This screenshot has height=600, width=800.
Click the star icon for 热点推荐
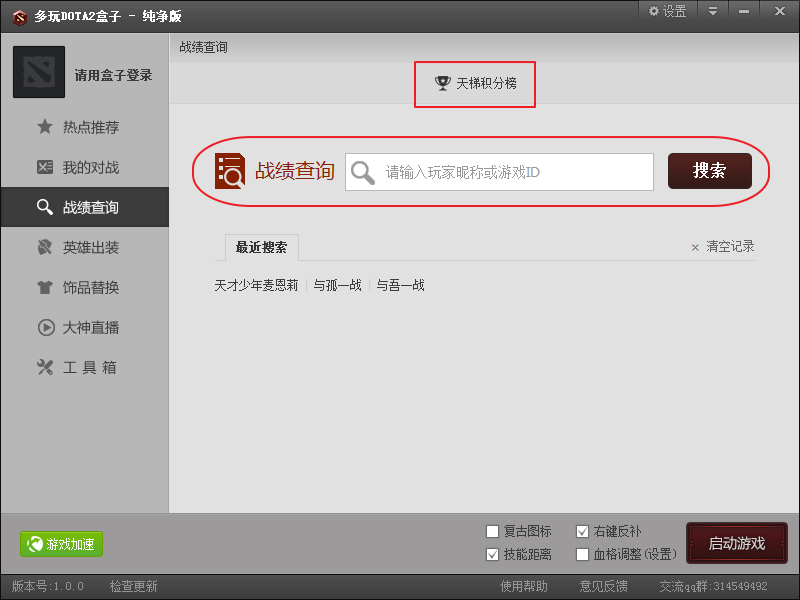[x=45, y=127]
